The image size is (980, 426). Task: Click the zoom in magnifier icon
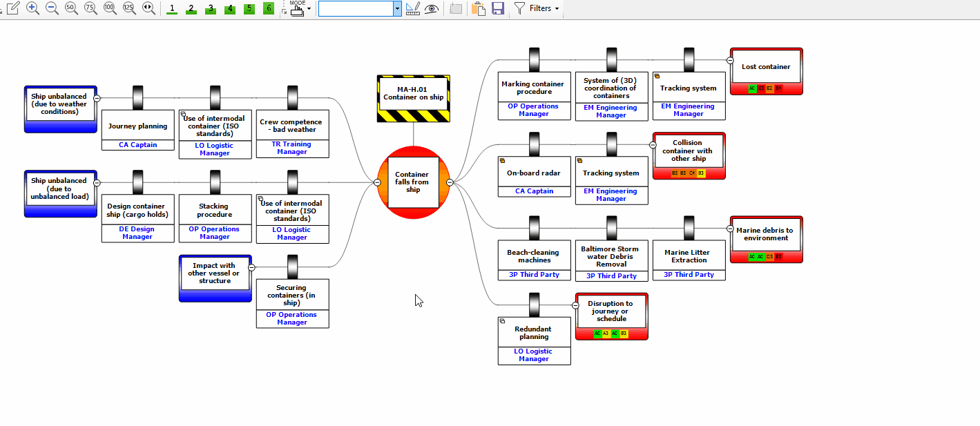point(32,8)
